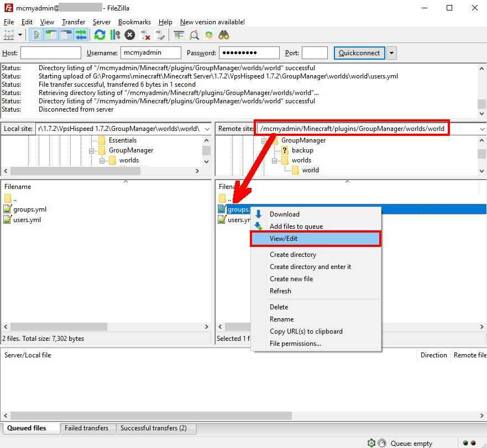Toggle remote directory tree display
Image resolution: width=487 pixels, height=448 pixels.
[66, 35]
